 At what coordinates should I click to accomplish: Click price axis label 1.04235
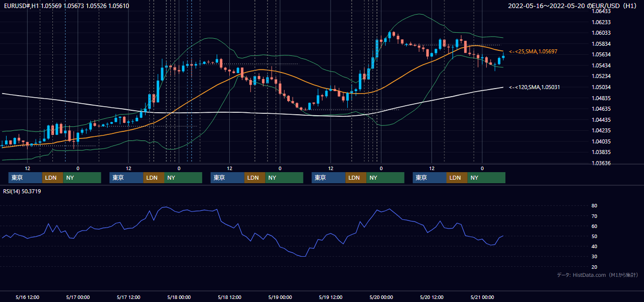pyautogui.click(x=601, y=130)
